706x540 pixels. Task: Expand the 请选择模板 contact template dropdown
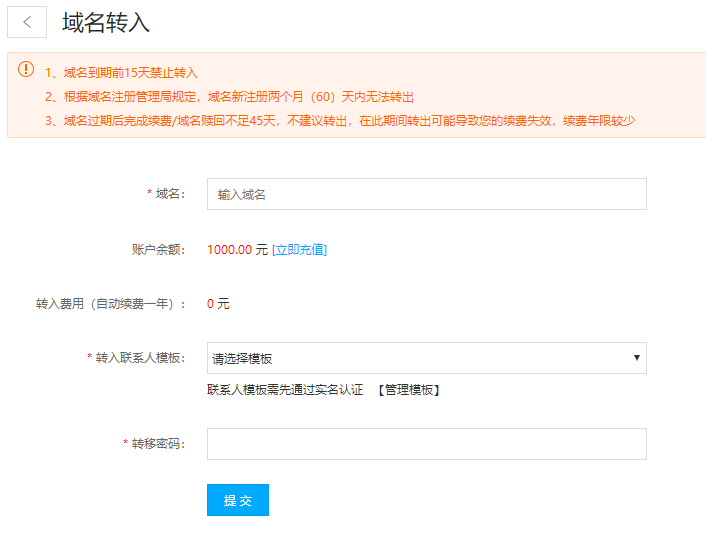[426, 358]
